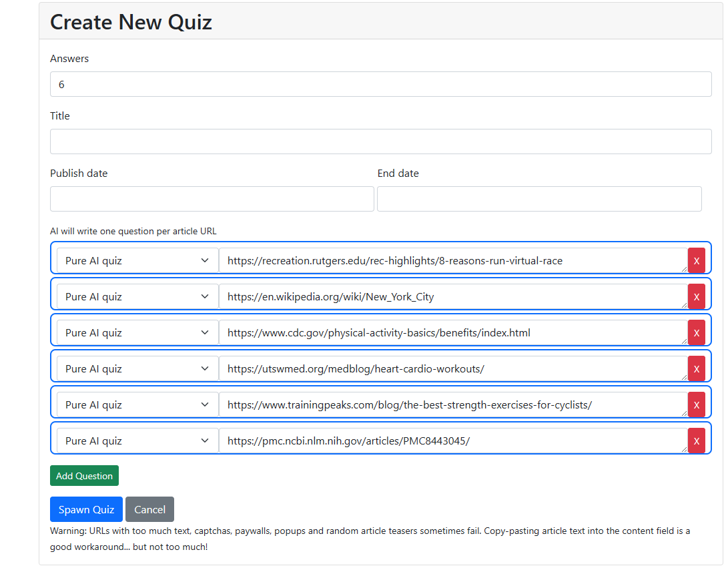The height and width of the screenshot is (580, 728).
Task: Click the TrainingPeaks article URL field
Action: pyautogui.click(x=454, y=404)
